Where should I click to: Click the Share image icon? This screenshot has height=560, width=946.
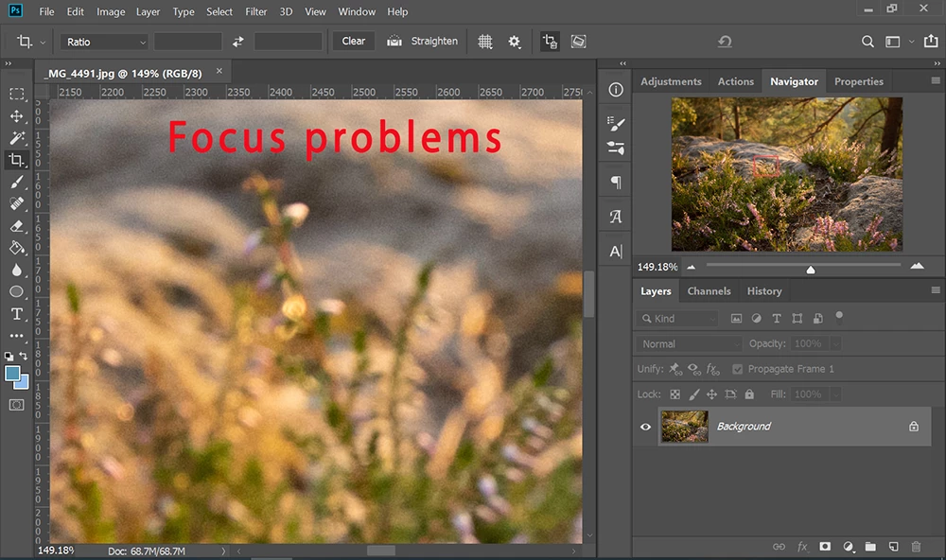coord(931,41)
